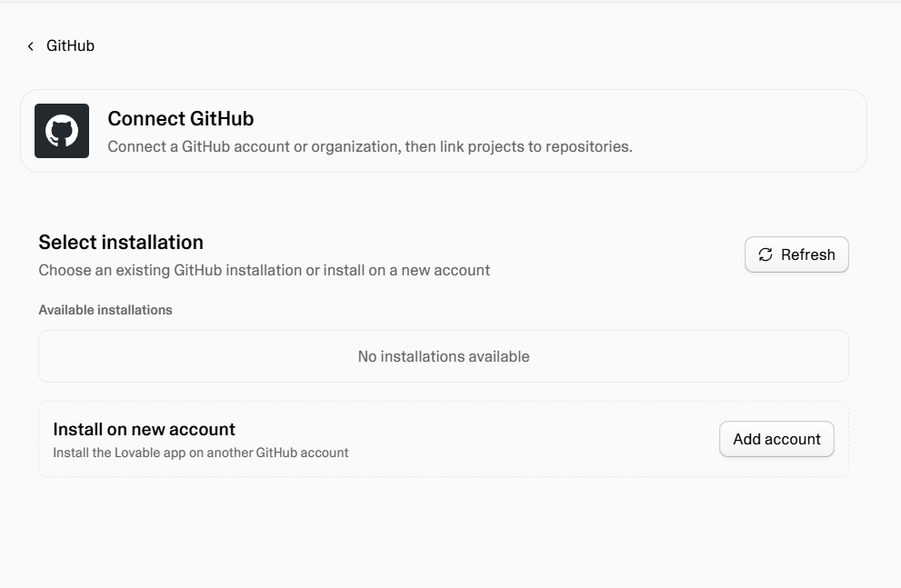This screenshot has width=901, height=588.
Task: Click the Choose an existing GitHub installation subtitle
Action: click(264, 271)
